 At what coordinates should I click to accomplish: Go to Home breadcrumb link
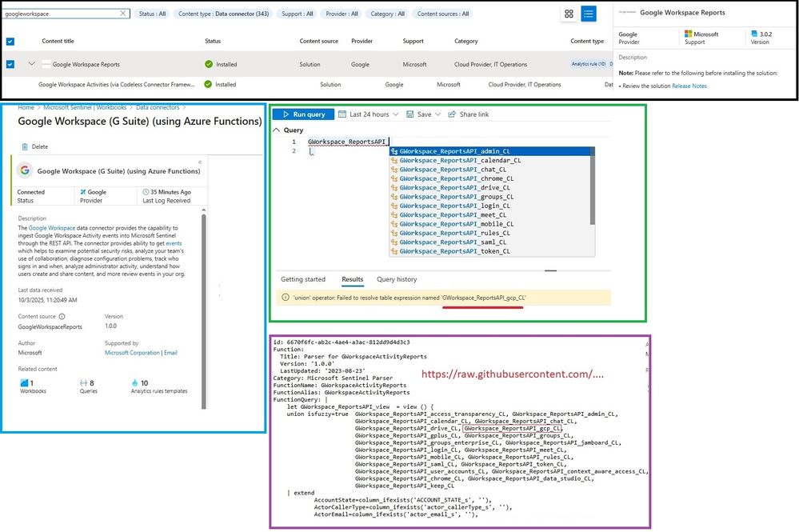[x=26, y=107]
